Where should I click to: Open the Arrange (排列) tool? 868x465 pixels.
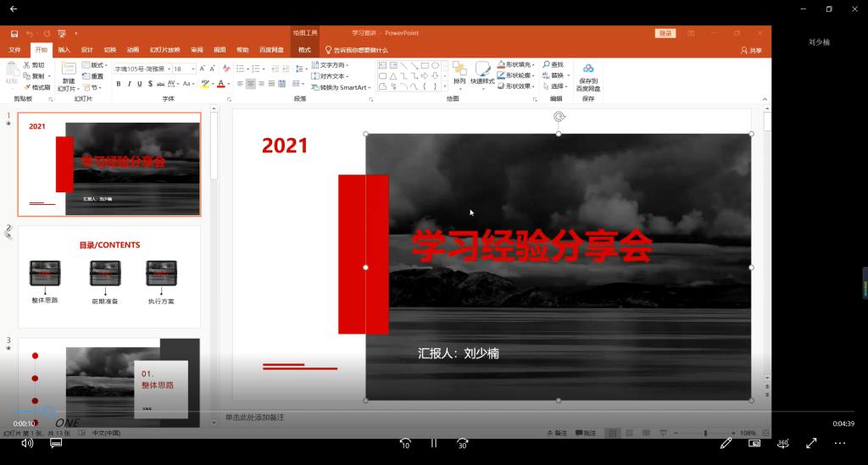pyautogui.click(x=459, y=74)
